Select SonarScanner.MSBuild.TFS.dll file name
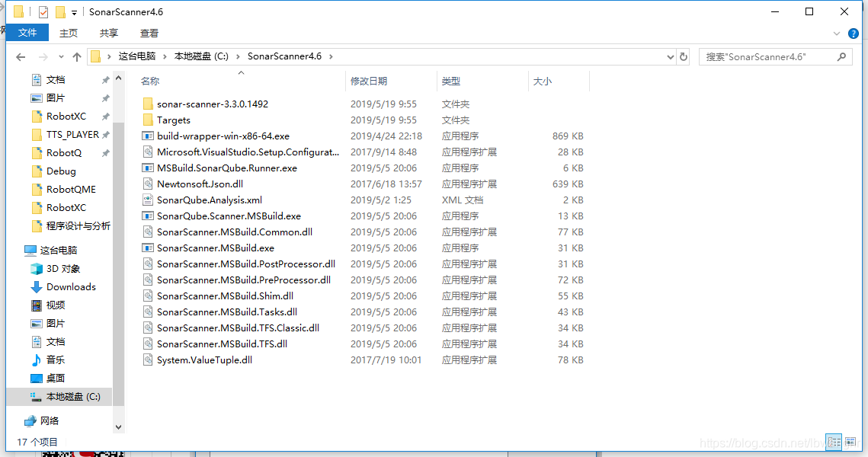The image size is (868, 457). pyautogui.click(x=222, y=345)
